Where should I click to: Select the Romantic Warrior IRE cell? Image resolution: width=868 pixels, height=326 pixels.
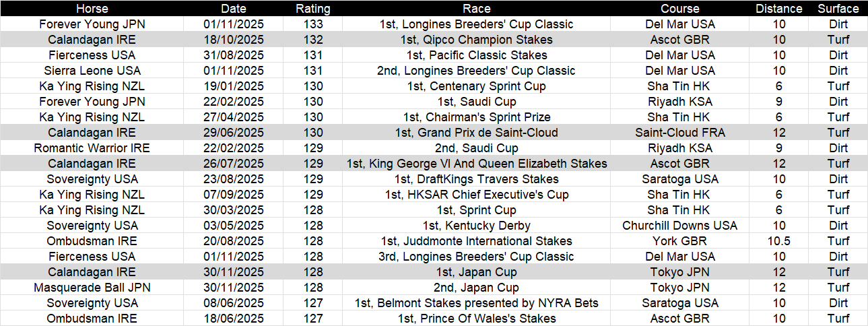(92, 148)
